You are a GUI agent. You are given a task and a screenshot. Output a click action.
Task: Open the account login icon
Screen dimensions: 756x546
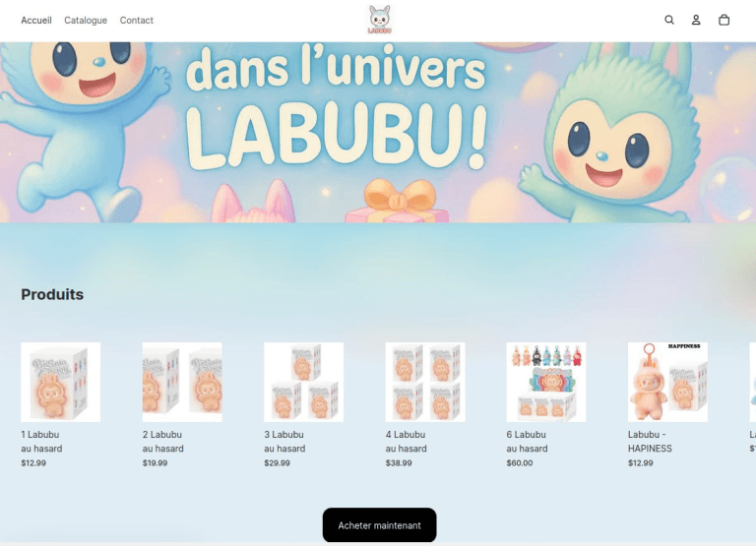pos(696,20)
